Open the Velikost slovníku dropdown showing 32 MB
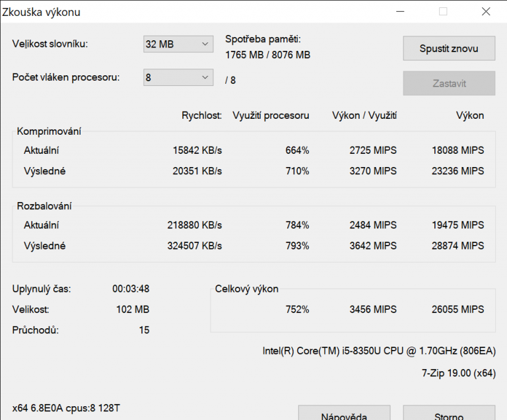 pos(178,44)
